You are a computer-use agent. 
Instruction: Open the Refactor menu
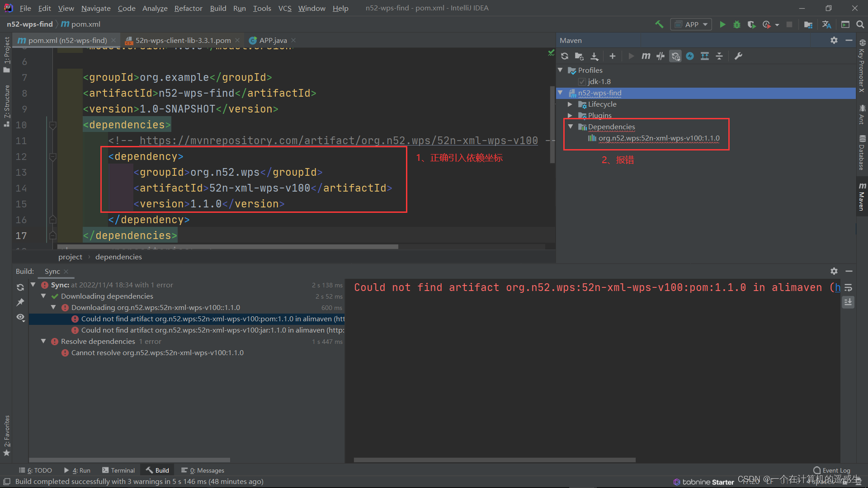tap(188, 8)
